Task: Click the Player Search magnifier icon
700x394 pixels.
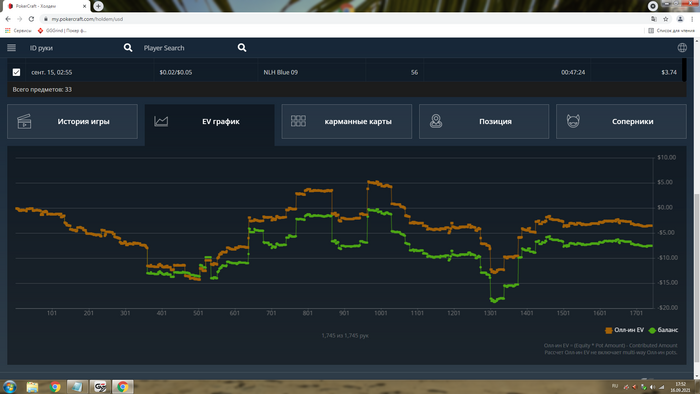Action: click(x=242, y=48)
